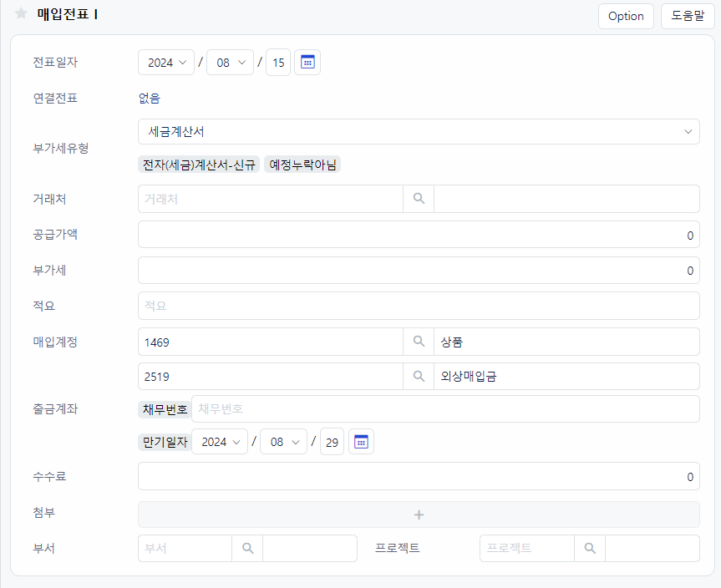Open the 전표일자 year dropdown showing 2024
721x588 pixels.
tap(166, 62)
